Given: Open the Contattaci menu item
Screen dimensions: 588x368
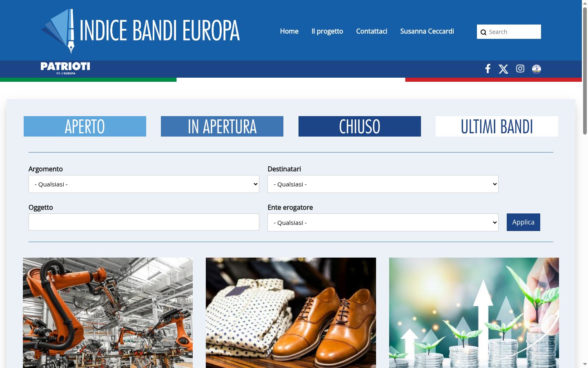Looking at the screenshot, I should click(372, 31).
